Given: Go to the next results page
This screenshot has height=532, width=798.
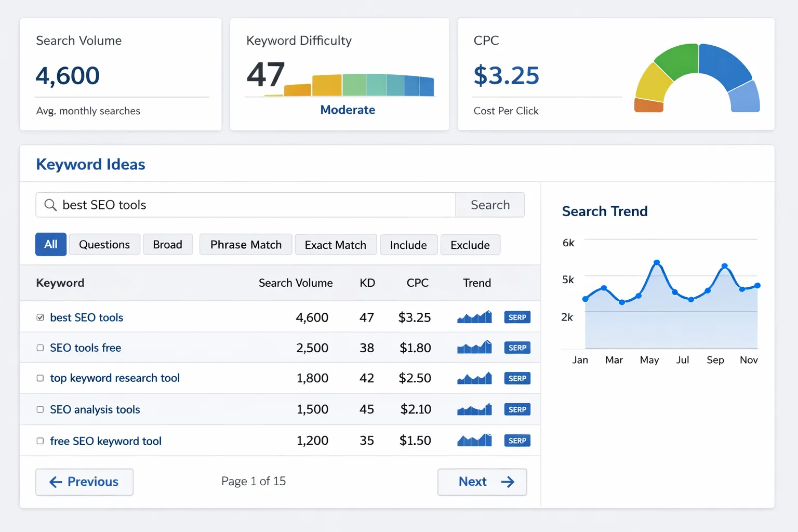Looking at the screenshot, I should [x=482, y=482].
